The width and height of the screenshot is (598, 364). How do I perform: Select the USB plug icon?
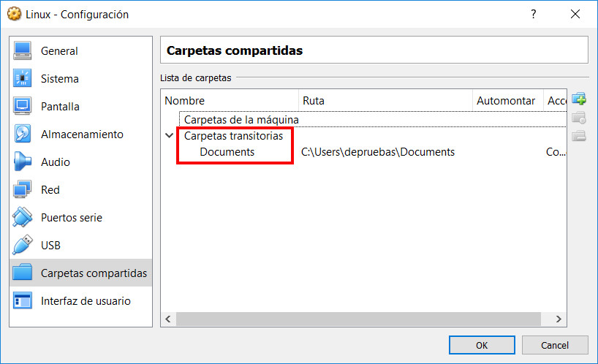(22, 245)
